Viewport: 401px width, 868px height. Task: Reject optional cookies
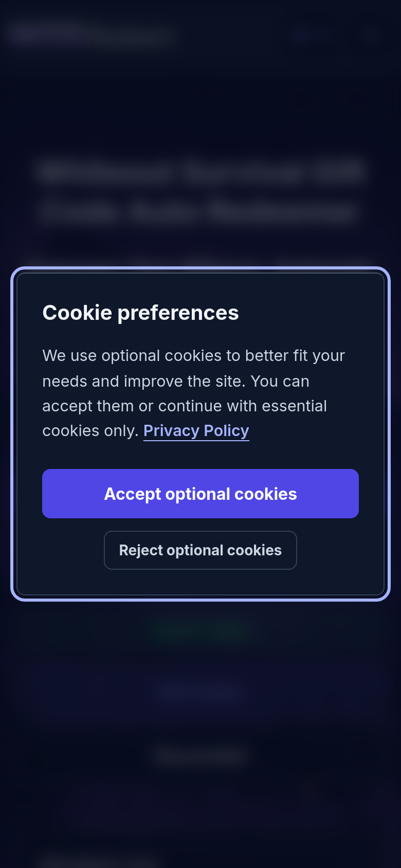[200, 550]
